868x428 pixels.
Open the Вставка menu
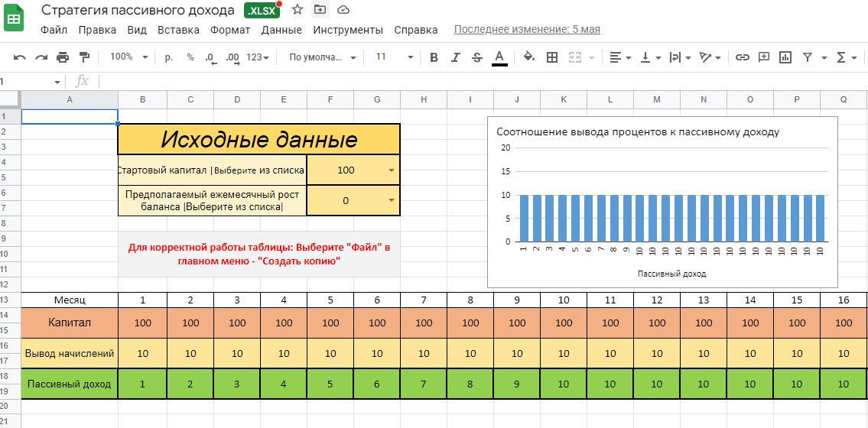point(178,30)
